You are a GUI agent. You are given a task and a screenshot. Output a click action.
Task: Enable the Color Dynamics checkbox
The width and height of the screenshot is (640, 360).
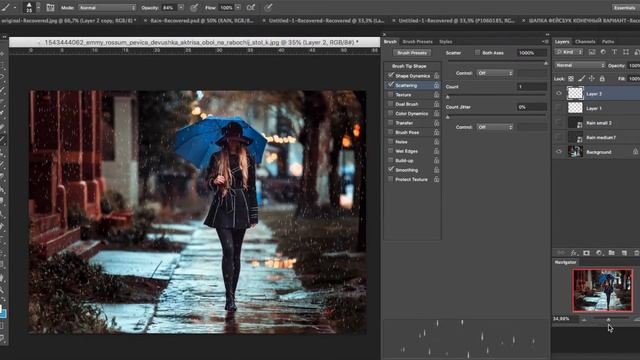391,113
